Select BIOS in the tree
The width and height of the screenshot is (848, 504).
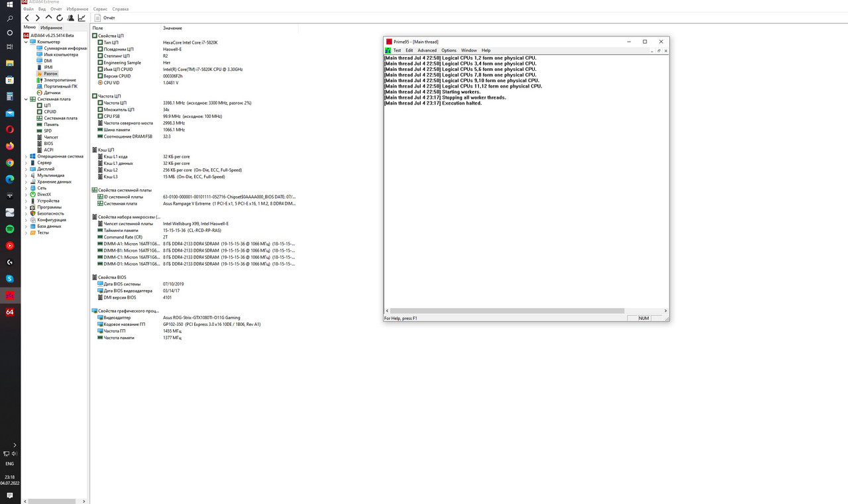click(48, 144)
